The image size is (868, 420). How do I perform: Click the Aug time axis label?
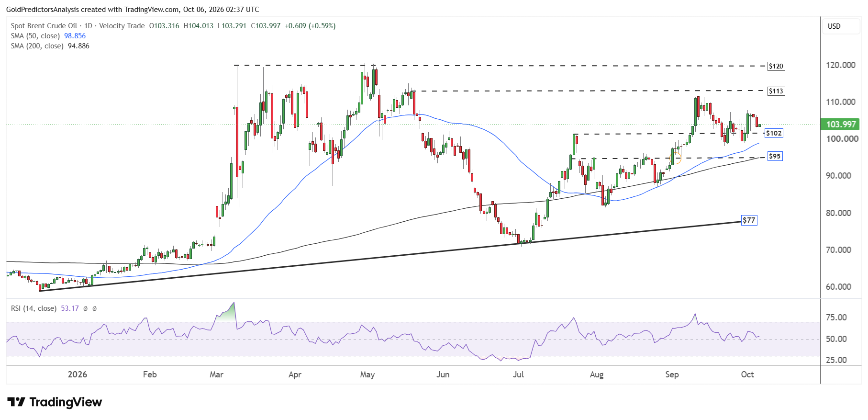597,375
